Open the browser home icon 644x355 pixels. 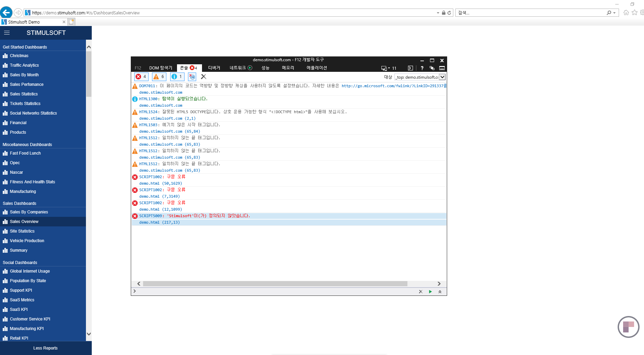[626, 13]
